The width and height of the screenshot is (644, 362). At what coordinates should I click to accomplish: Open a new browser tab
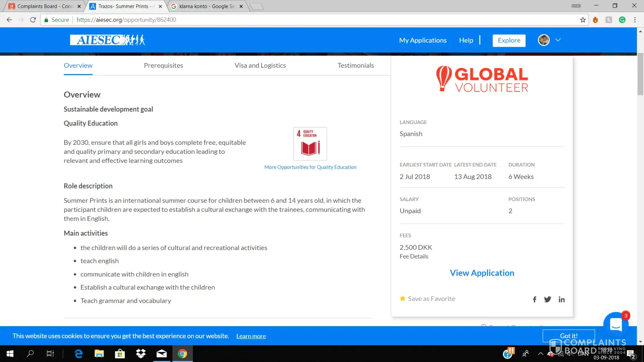coord(256,6)
